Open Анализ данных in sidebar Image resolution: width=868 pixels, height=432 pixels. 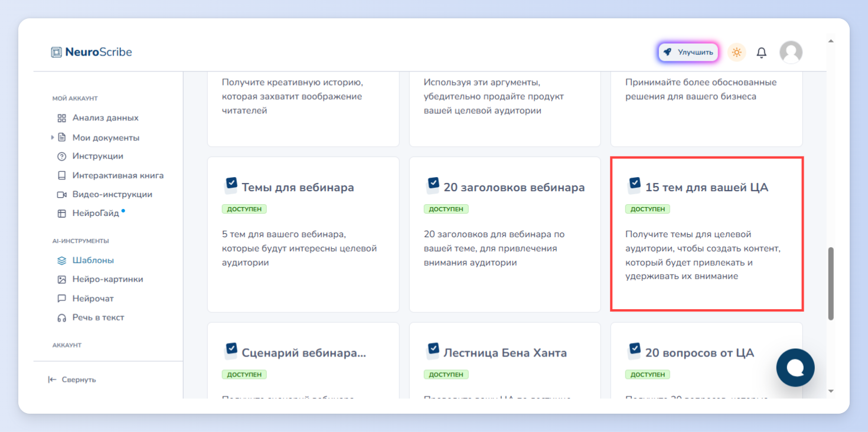[x=106, y=118]
